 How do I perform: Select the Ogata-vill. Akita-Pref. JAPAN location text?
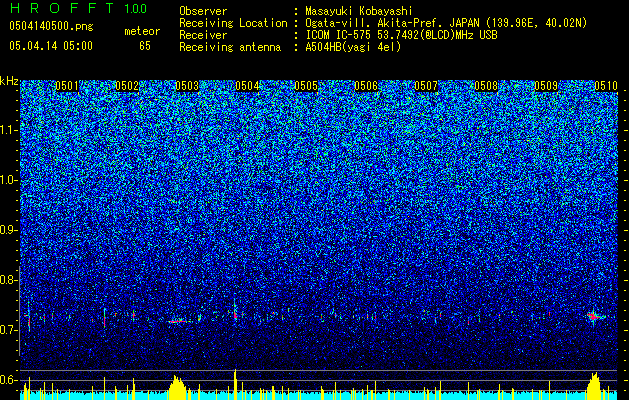[x=446, y=23]
